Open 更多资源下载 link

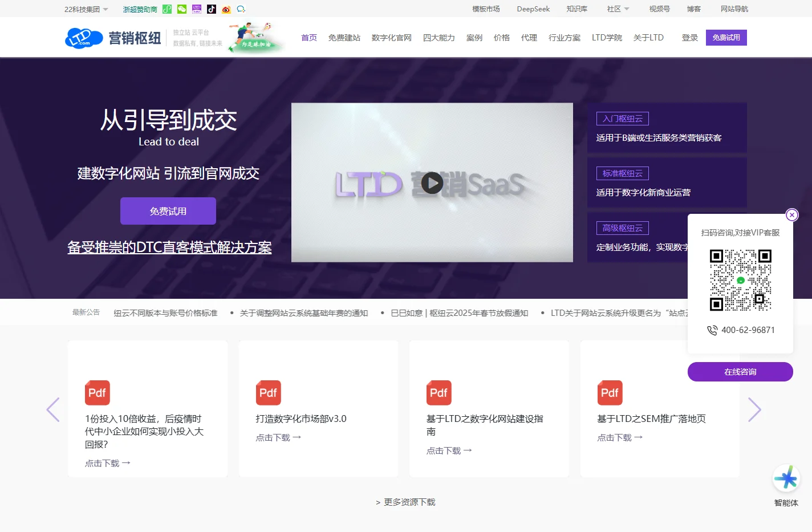[405, 502]
